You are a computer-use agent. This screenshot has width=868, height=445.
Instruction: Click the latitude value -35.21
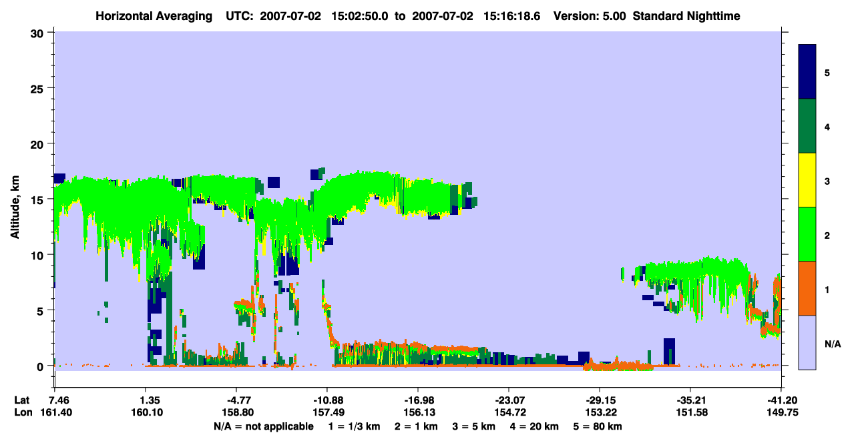coord(690,401)
